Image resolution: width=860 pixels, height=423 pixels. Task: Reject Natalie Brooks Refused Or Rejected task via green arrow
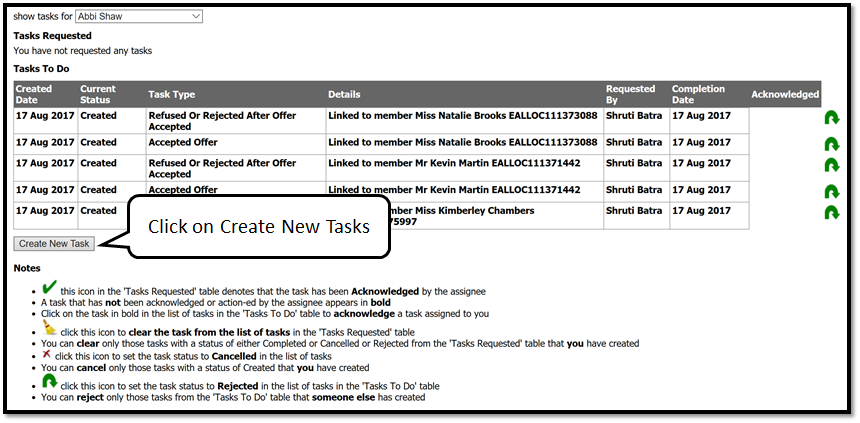[831, 118]
